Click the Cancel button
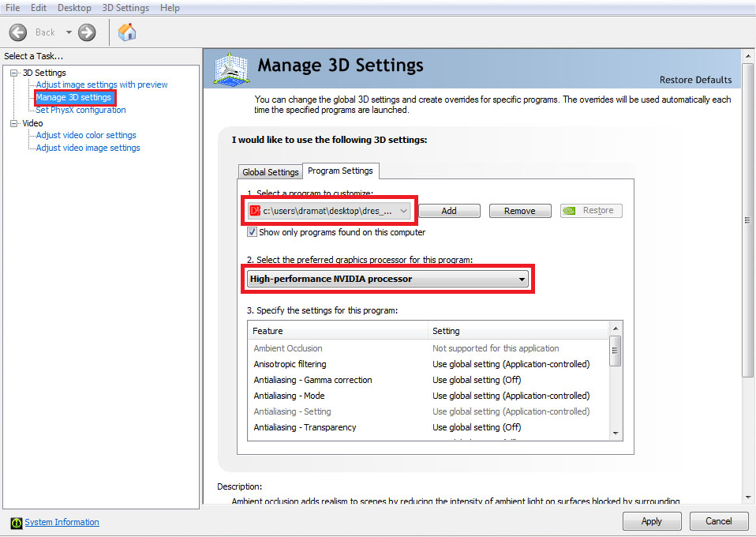The width and height of the screenshot is (756, 537). (x=718, y=521)
